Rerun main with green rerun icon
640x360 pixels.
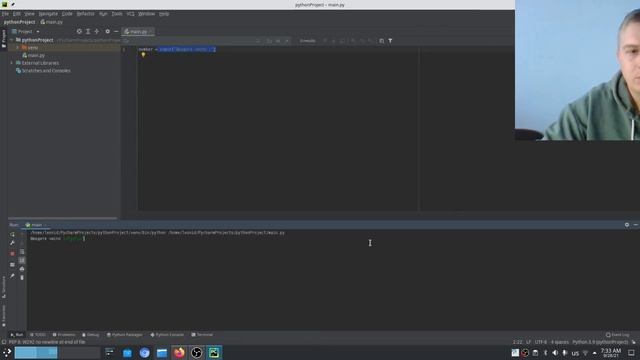tap(12, 234)
